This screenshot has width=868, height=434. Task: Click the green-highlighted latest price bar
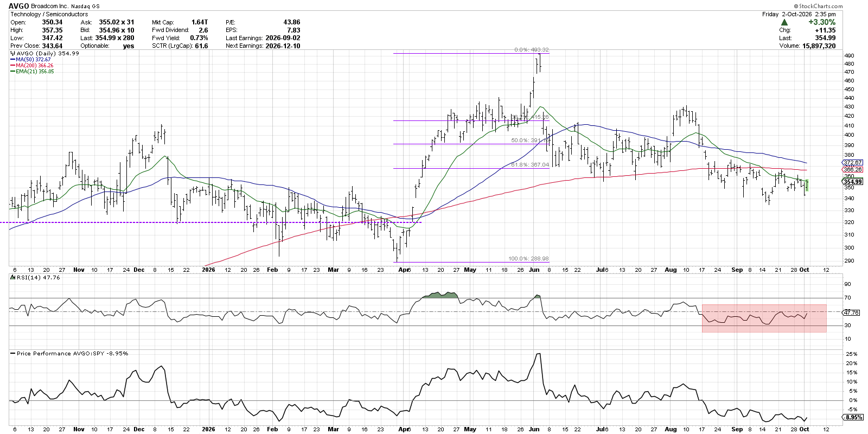pos(807,186)
